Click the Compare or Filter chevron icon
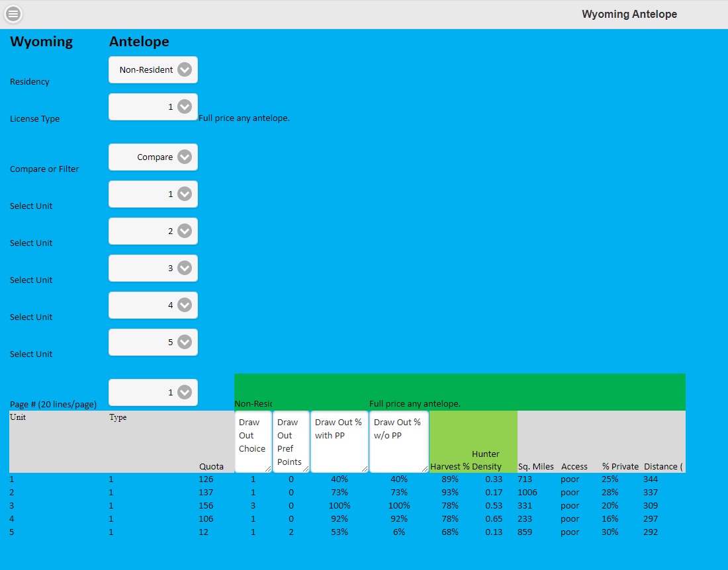The height and width of the screenshot is (570, 728). (x=185, y=157)
